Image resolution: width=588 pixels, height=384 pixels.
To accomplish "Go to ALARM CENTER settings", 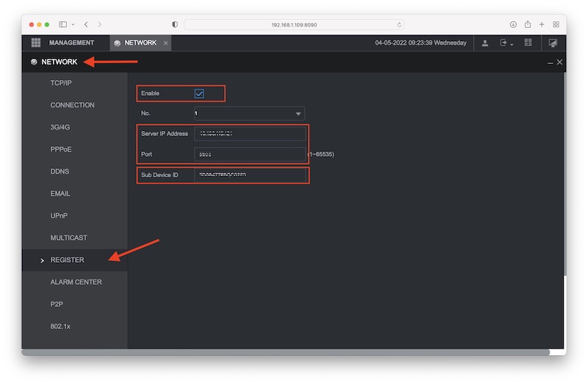I will [76, 282].
